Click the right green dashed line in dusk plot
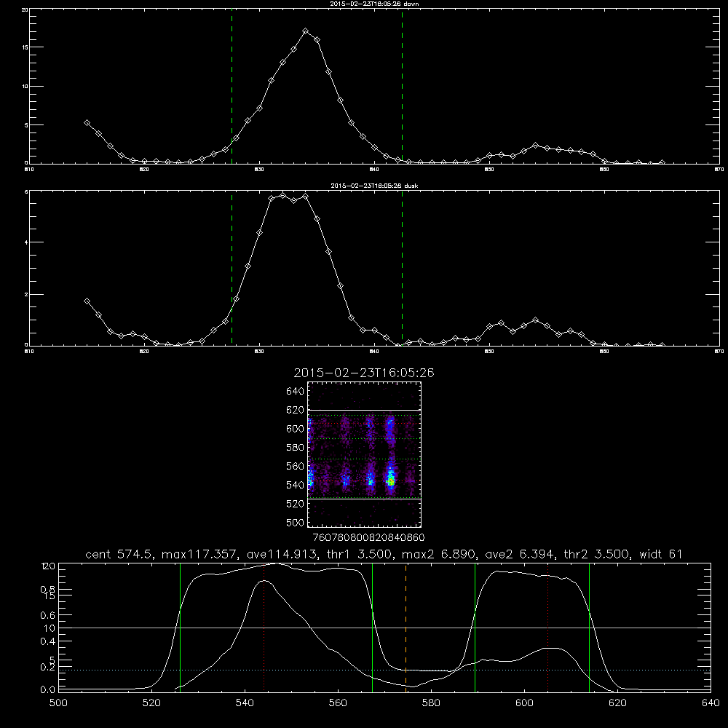 pyautogui.click(x=402, y=269)
